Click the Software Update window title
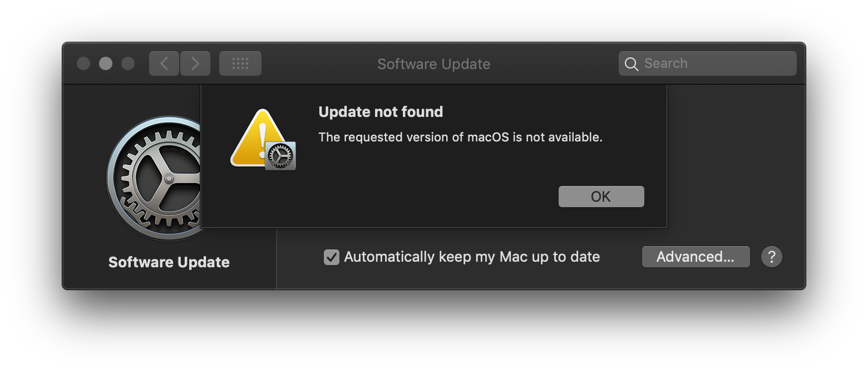 click(x=434, y=64)
